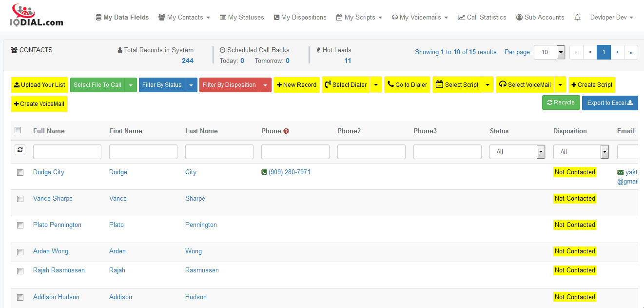Click Select Dialer button
Screen dimensions: 644x308
346,84
